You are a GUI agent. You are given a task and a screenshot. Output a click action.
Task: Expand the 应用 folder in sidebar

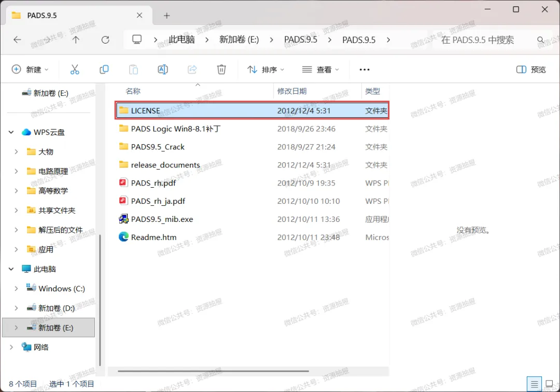click(16, 249)
